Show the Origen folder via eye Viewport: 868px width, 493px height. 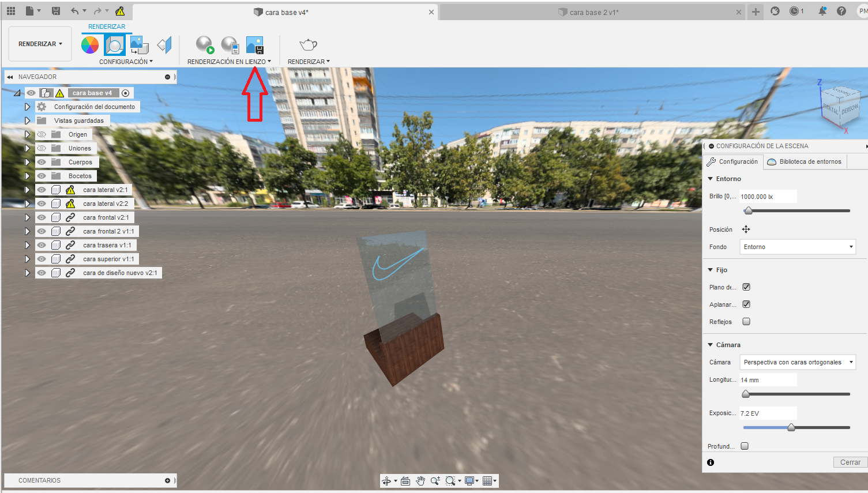click(42, 134)
